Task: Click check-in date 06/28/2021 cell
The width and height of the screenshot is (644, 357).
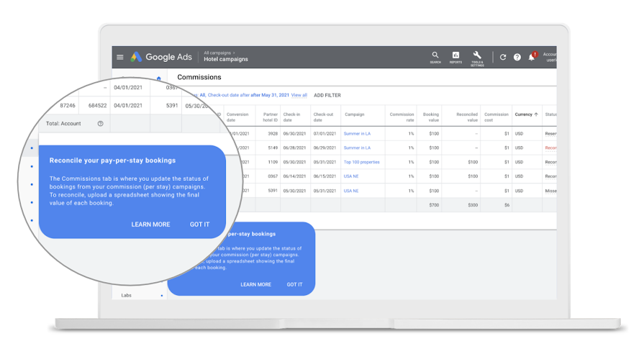Action: pos(294,148)
